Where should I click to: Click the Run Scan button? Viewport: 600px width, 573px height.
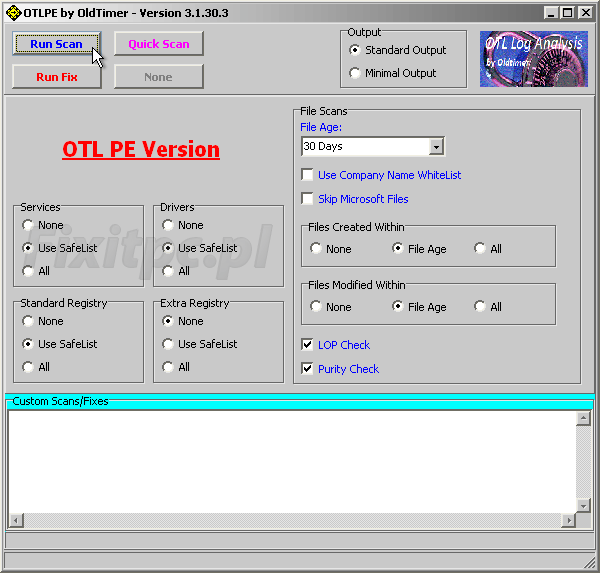pos(57,44)
